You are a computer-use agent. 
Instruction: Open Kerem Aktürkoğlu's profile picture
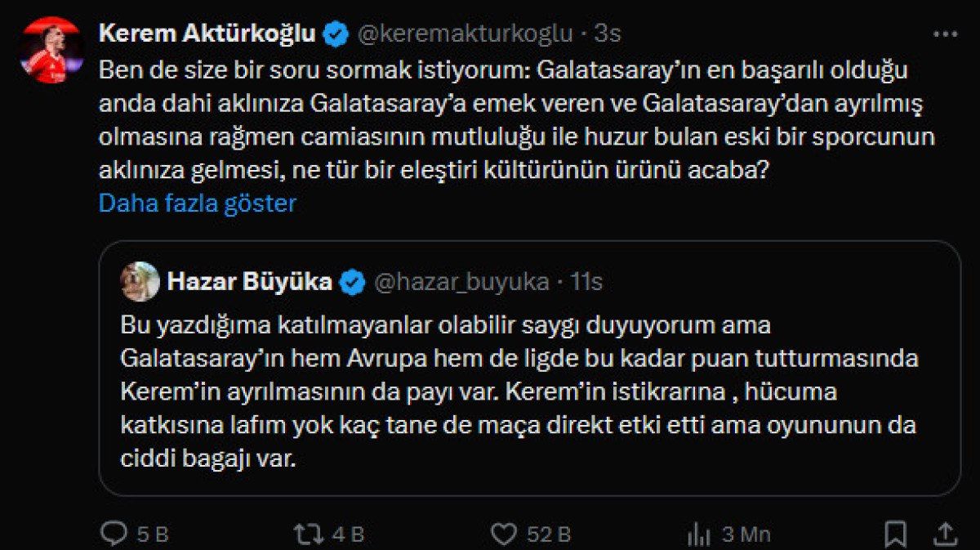51,50
